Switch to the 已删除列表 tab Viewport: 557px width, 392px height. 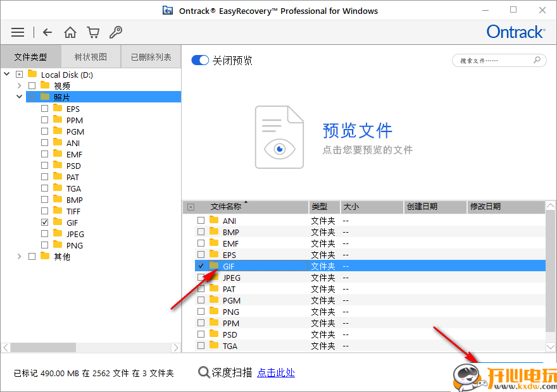[x=151, y=57]
